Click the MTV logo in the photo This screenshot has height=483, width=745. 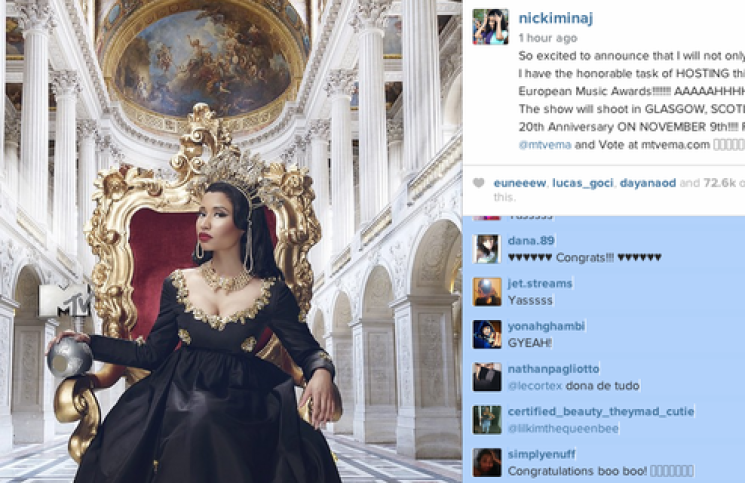(65, 301)
